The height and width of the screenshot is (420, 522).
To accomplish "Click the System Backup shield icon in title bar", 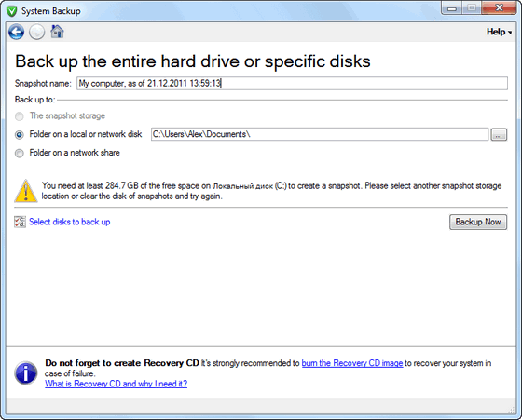I will (11, 11).
